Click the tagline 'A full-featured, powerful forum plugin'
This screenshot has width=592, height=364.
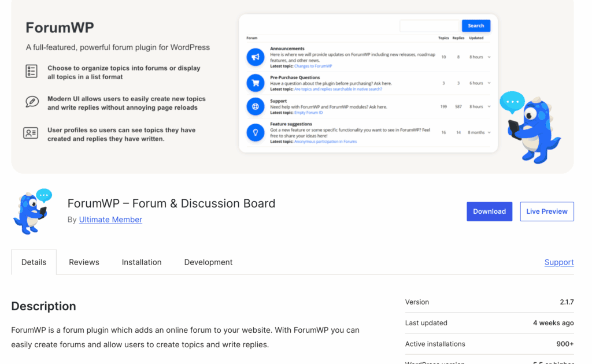[118, 47]
